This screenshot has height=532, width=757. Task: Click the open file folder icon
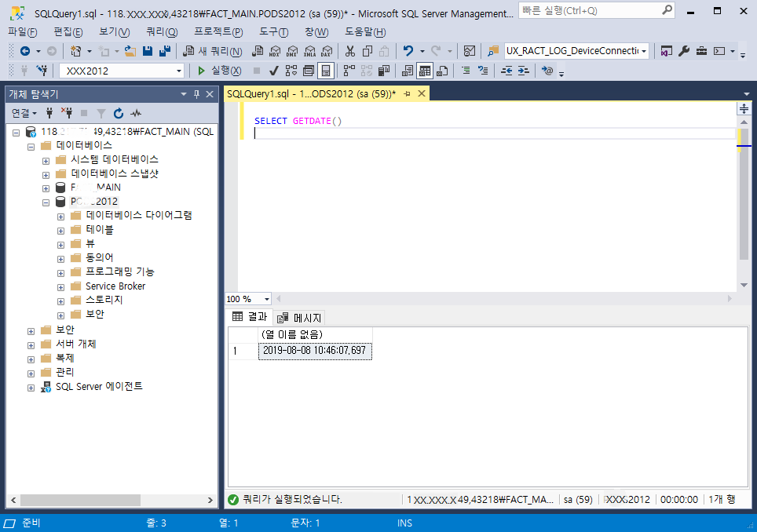pyautogui.click(x=130, y=51)
